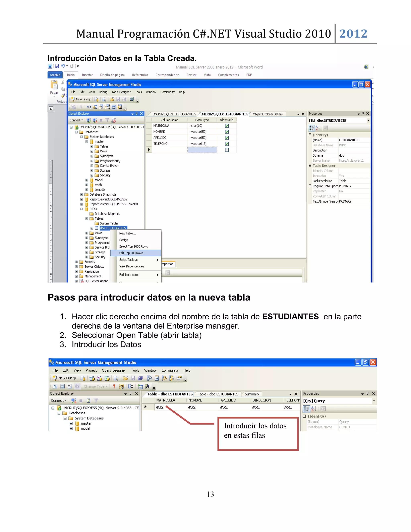Viewport: 411px width, 532px height.
Task: Click the Show SQL Pane icon in lower SSMS toolbar
Action: 70,386
